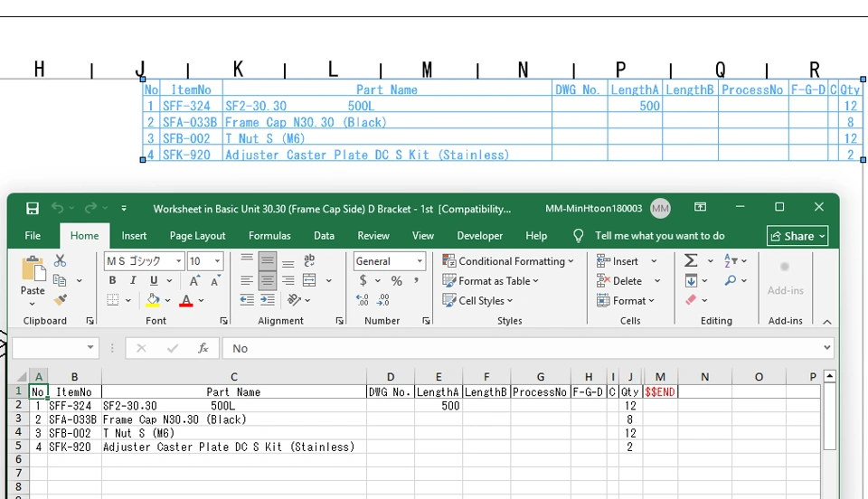The height and width of the screenshot is (499, 868).
Task: Click Increase Indent icon
Action: (x=268, y=300)
